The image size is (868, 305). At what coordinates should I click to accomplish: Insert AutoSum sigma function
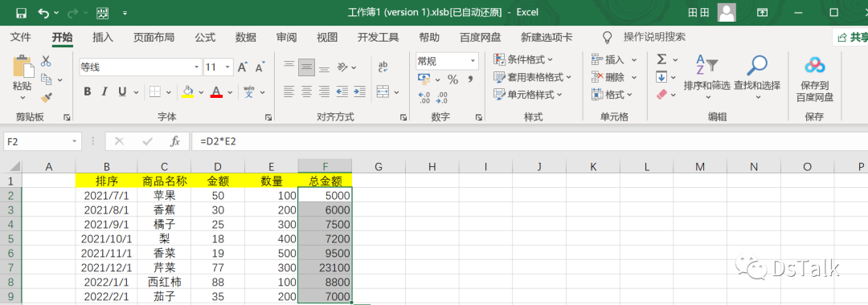(661, 59)
